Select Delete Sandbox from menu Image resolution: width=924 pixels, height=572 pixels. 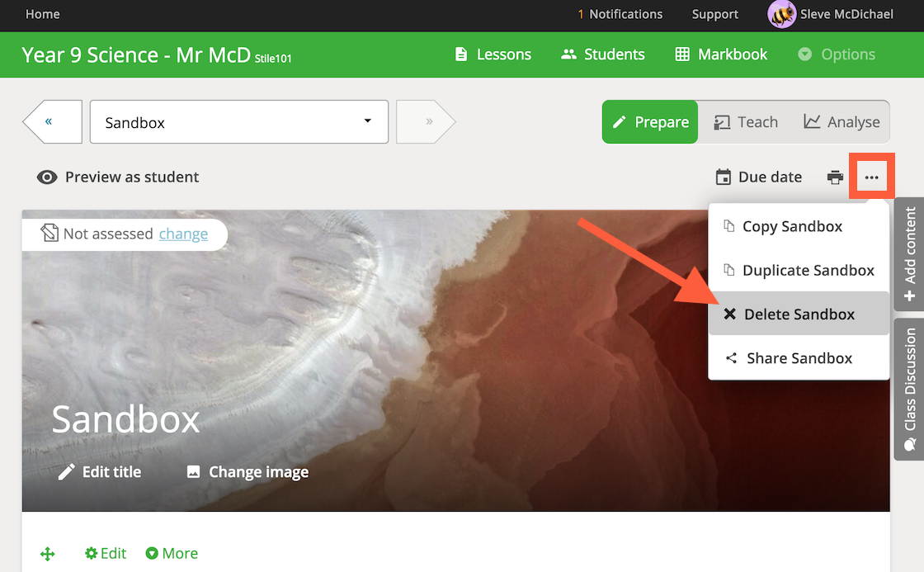pyautogui.click(x=799, y=314)
